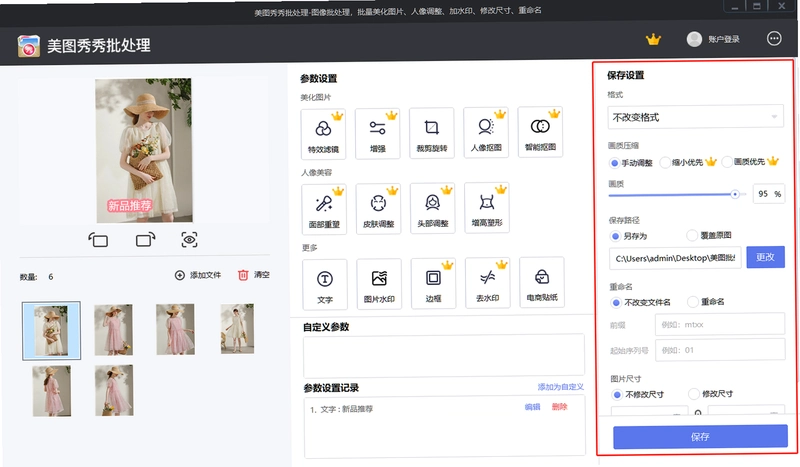Click the rotate left icon under preview
Viewport: 800px width, 467px height.
98,239
